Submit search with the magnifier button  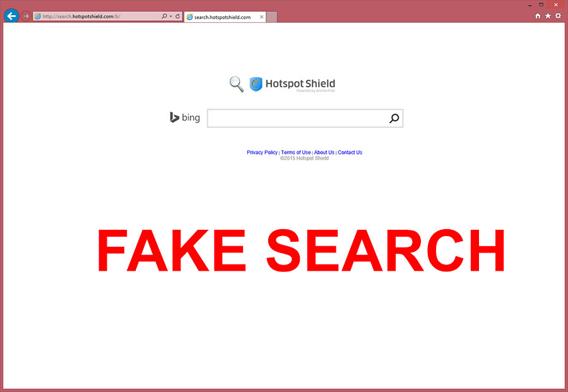pyautogui.click(x=394, y=118)
